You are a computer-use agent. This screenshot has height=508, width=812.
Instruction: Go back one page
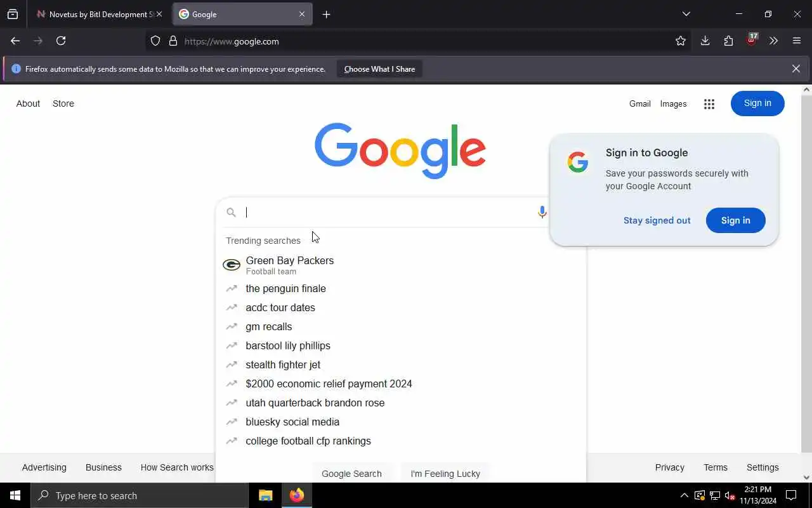tap(15, 41)
